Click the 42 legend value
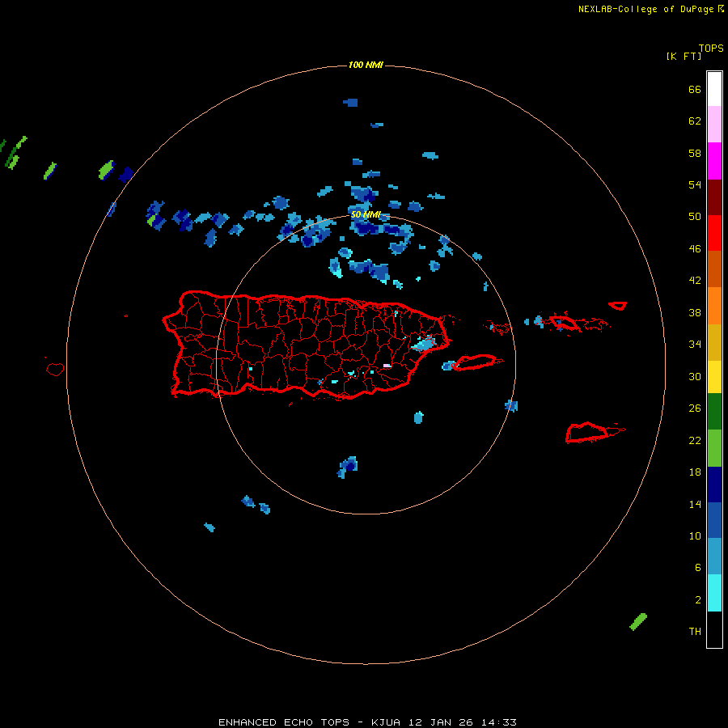 point(695,281)
